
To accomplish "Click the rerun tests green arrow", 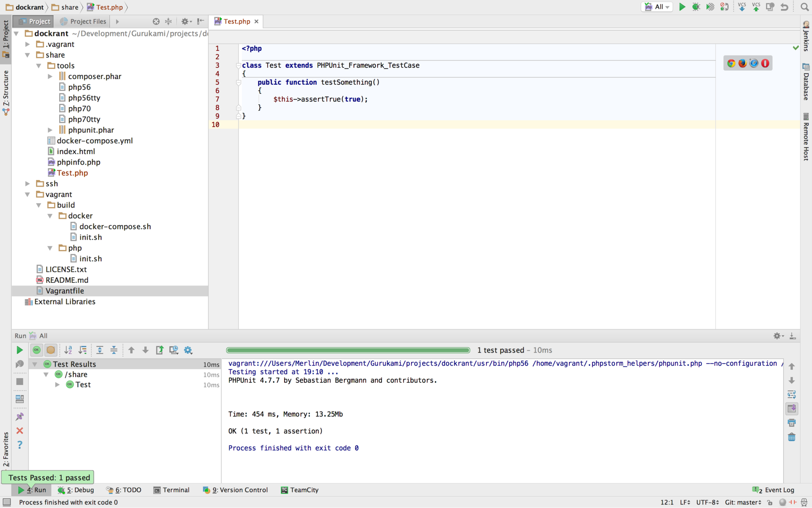I will pos(19,350).
